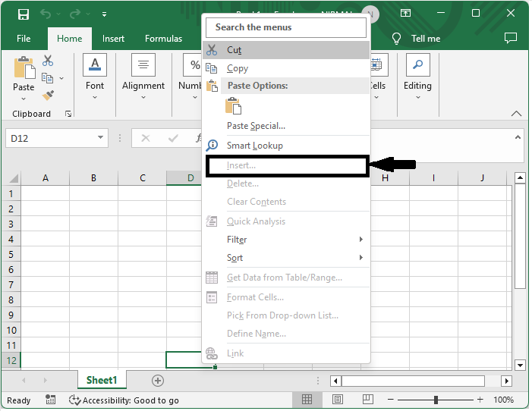Open the Name Box dropdown arrow
Viewport: 532px width, 411px height.
pos(100,138)
